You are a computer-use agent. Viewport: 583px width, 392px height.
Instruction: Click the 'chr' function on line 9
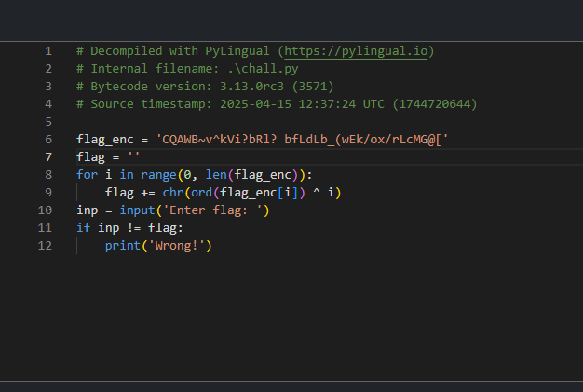173,193
